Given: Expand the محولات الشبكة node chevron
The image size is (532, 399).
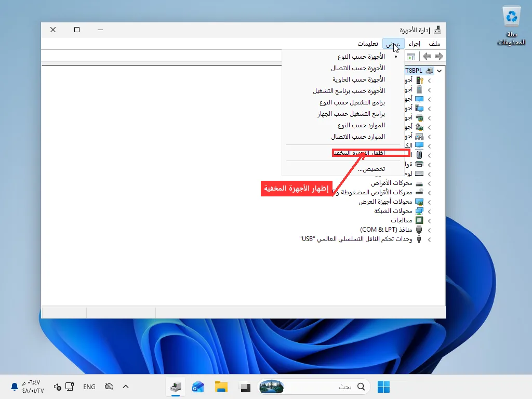Looking at the screenshot, I should pyautogui.click(x=429, y=211).
